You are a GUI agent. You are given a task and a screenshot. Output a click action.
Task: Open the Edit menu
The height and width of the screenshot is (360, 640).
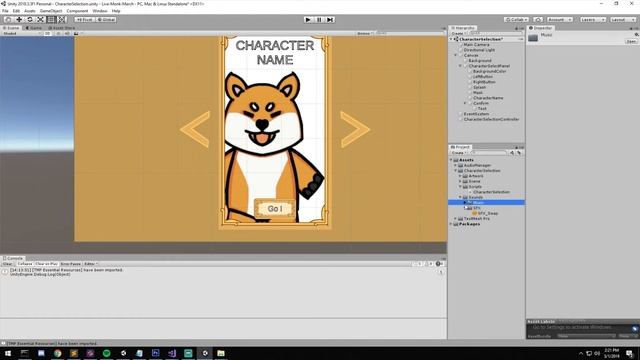tap(16, 11)
